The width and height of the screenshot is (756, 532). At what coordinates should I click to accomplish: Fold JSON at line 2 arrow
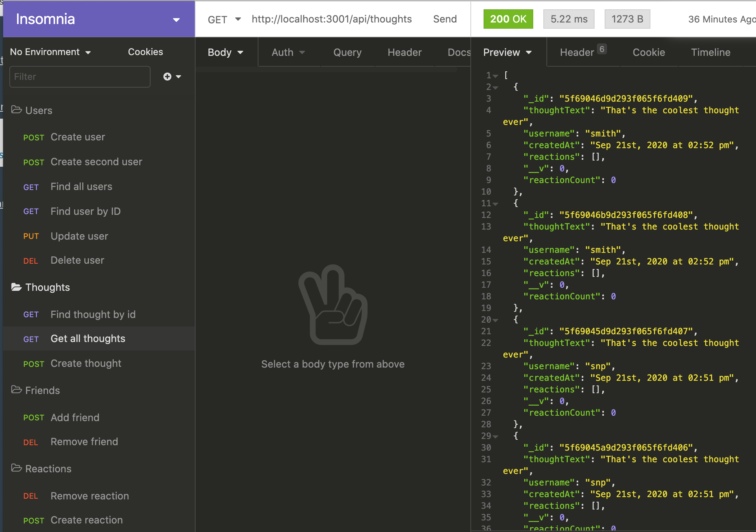pyautogui.click(x=496, y=88)
